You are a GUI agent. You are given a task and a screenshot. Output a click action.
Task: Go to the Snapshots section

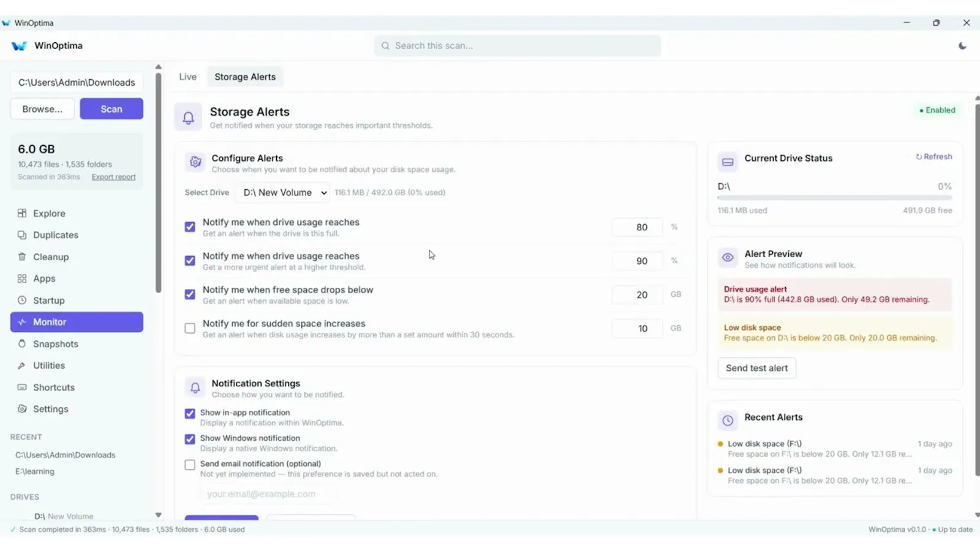tap(77, 344)
